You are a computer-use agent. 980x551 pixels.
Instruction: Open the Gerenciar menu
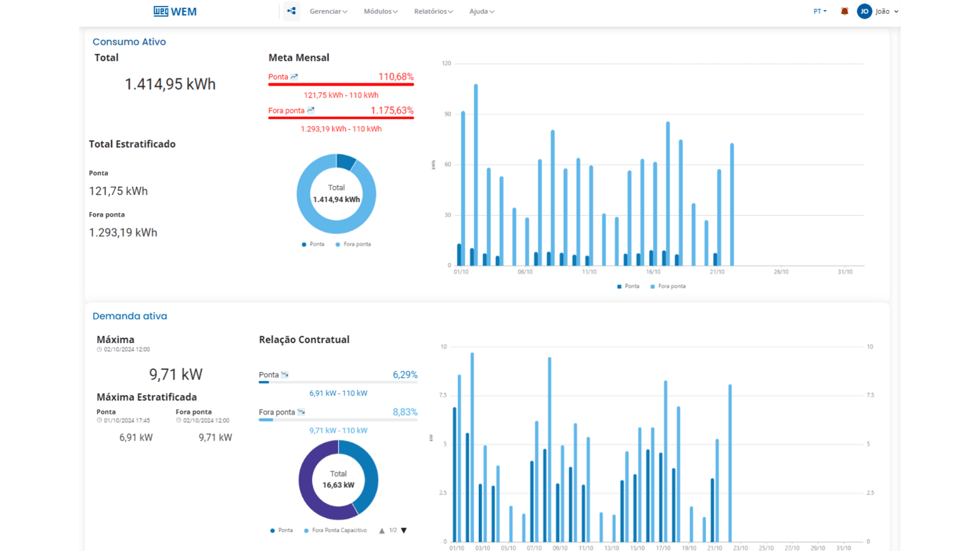pyautogui.click(x=328, y=11)
